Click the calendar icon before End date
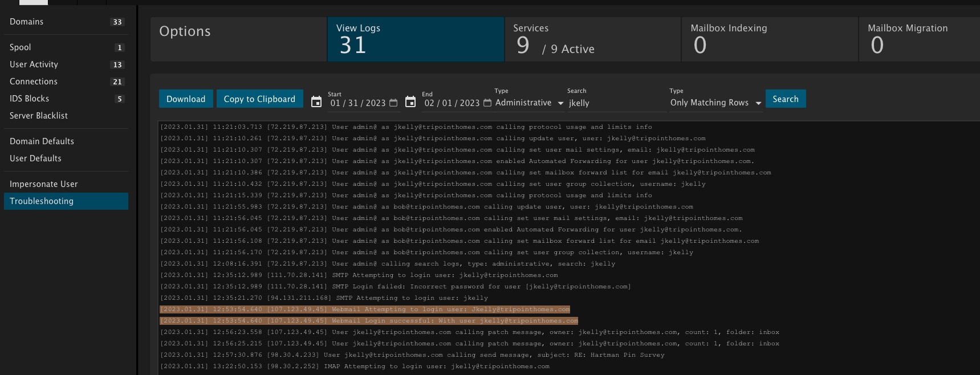Screen dimensions: 980x375 [410, 102]
